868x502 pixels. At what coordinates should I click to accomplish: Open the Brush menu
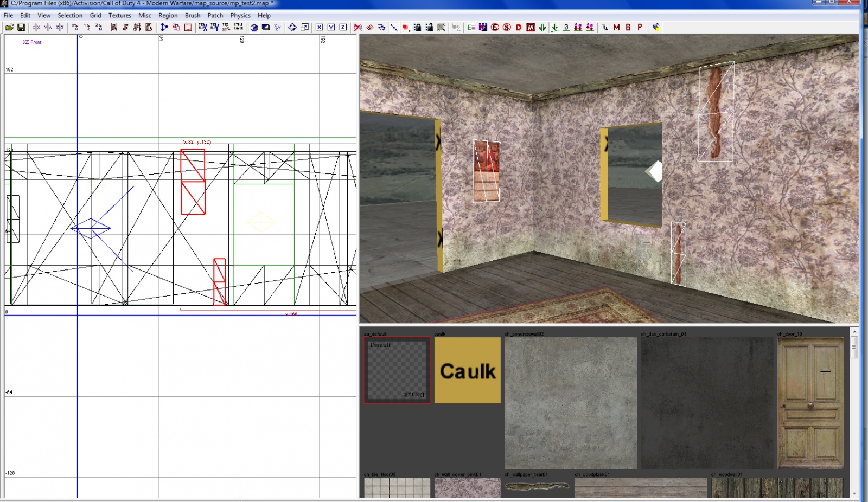point(192,15)
